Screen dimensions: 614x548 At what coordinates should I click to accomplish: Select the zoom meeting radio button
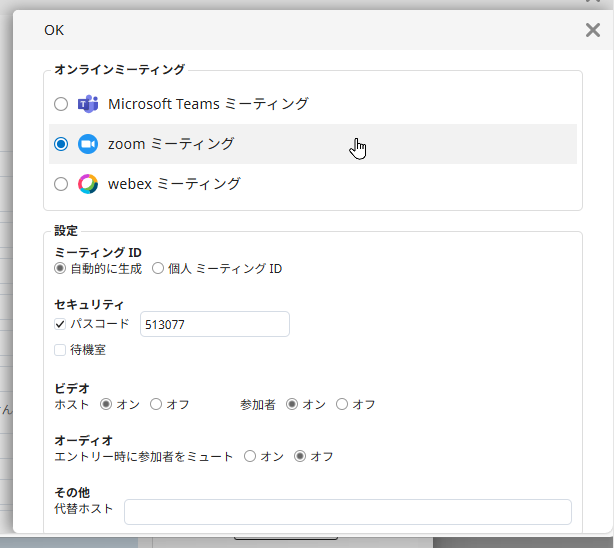61,144
